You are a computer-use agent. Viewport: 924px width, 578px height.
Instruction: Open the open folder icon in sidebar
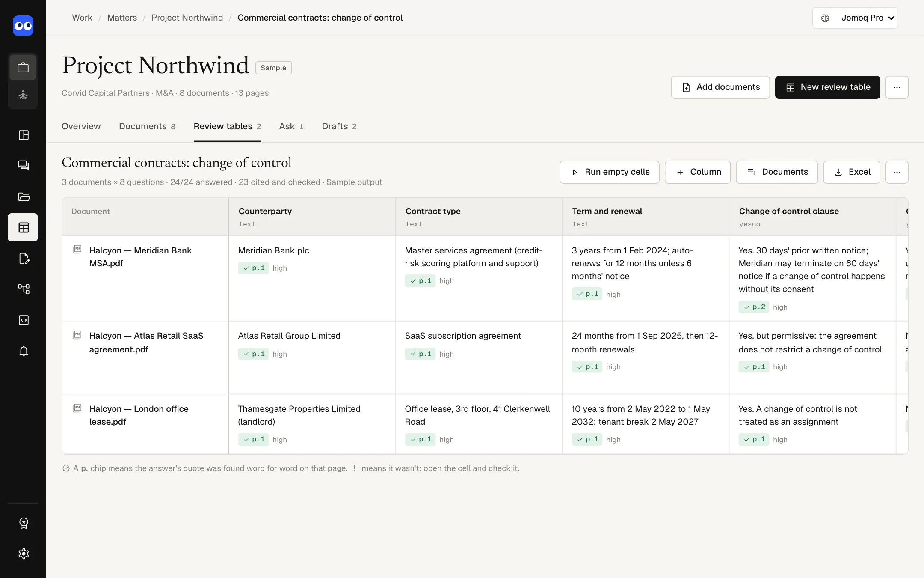(x=24, y=197)
